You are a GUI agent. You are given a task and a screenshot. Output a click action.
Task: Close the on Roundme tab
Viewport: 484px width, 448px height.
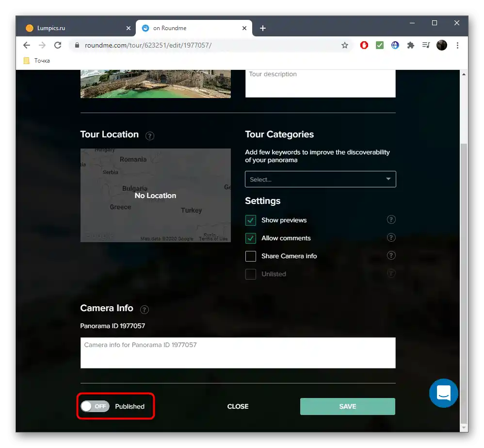[244, 28]
